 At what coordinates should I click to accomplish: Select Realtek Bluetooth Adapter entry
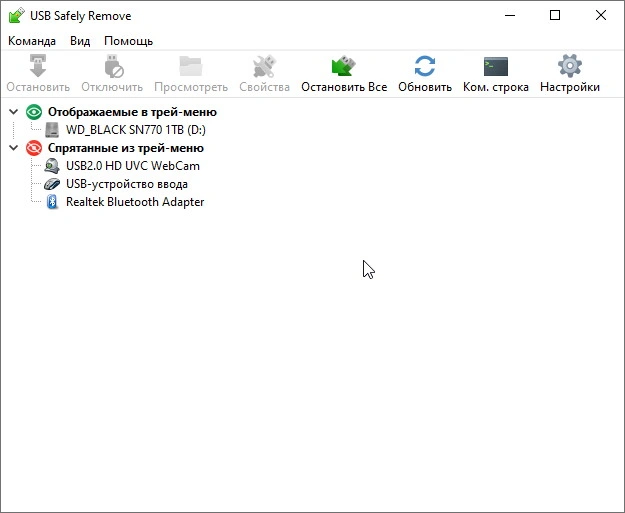click(x=134, y=202)
